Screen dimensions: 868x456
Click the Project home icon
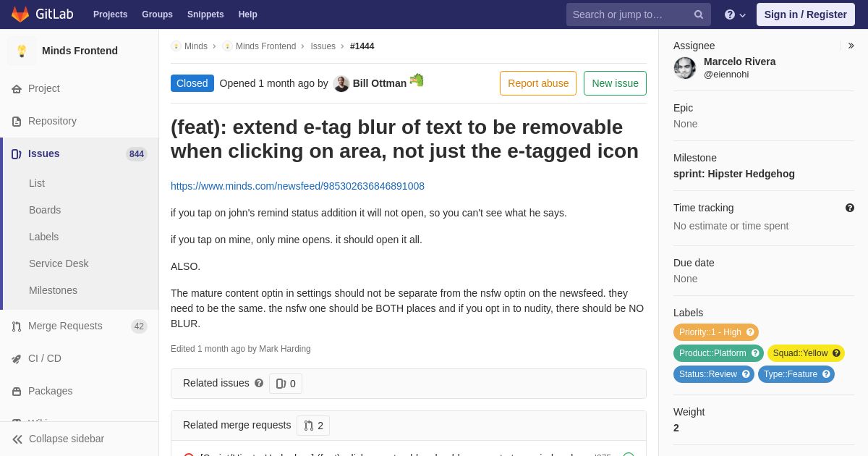click(x=17, y=89)
